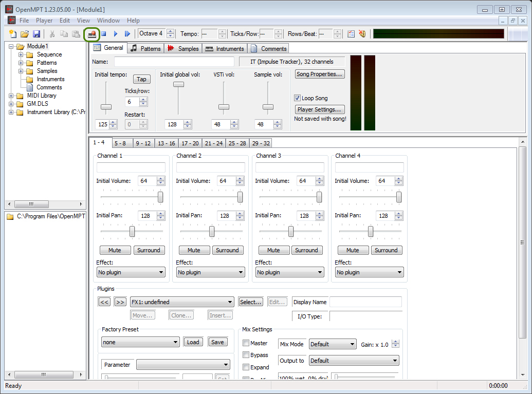The image size is (532, 394).
Task: Click the Instruments folder icon in tree
Action: (30, 79)
